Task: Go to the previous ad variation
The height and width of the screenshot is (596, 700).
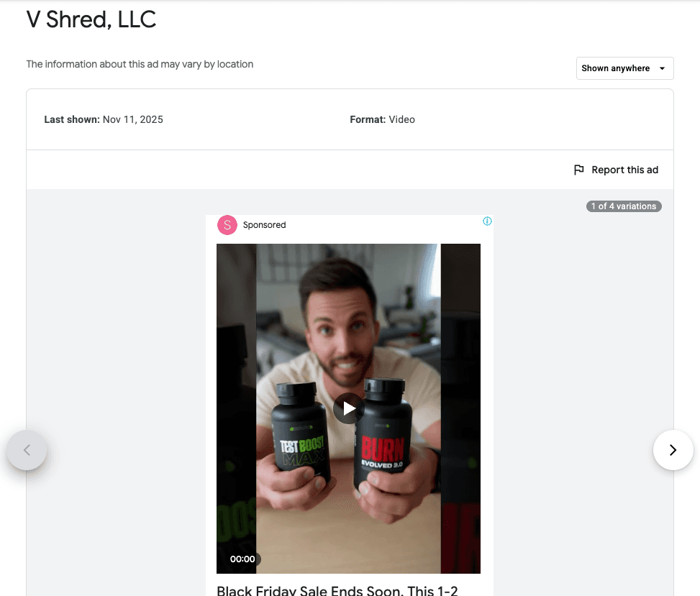Action: [27, 449]
